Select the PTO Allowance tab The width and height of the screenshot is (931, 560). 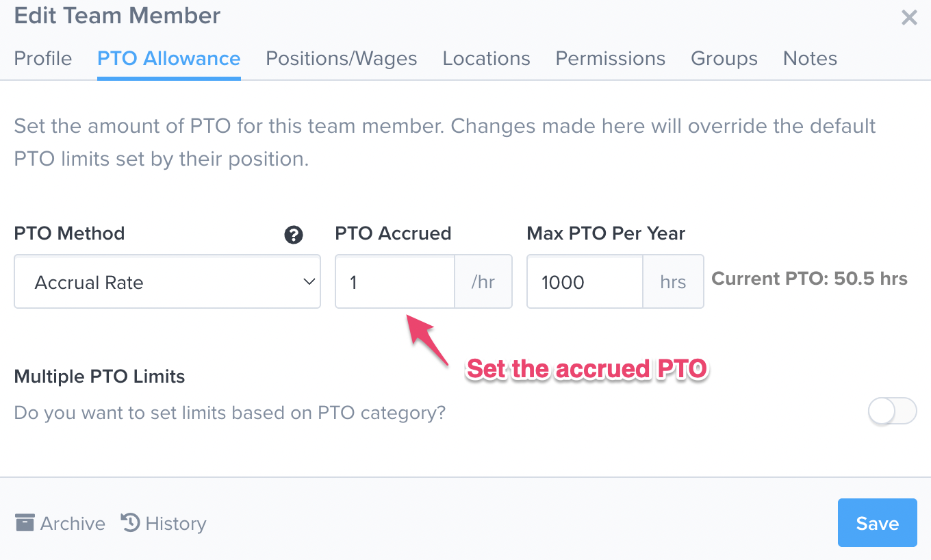click(x=168, y=59)
